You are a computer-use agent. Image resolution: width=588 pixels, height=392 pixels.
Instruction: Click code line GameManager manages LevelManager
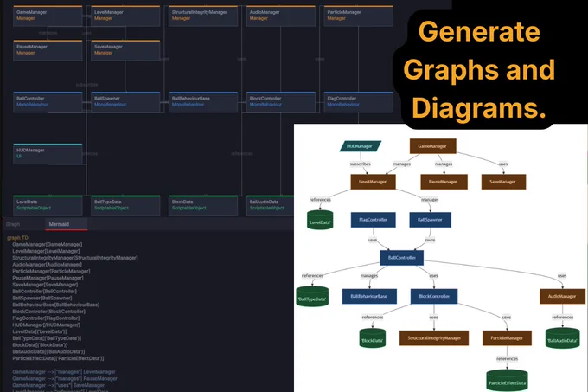point(64,372)
